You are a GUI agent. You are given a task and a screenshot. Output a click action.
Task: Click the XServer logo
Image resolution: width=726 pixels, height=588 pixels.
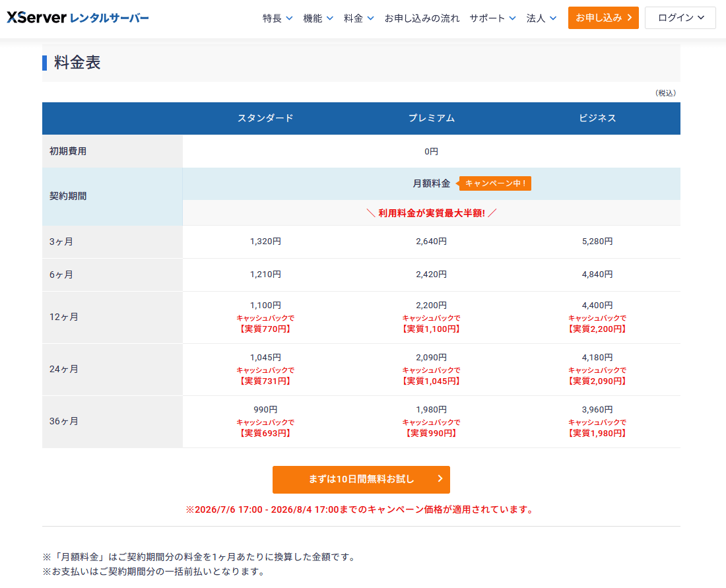pyautogui.click(x=78, y=18)
